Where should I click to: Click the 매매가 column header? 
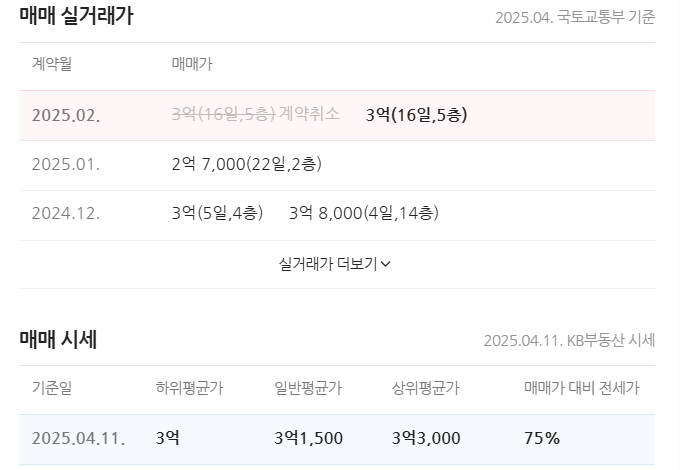click(x=192, y=65)
